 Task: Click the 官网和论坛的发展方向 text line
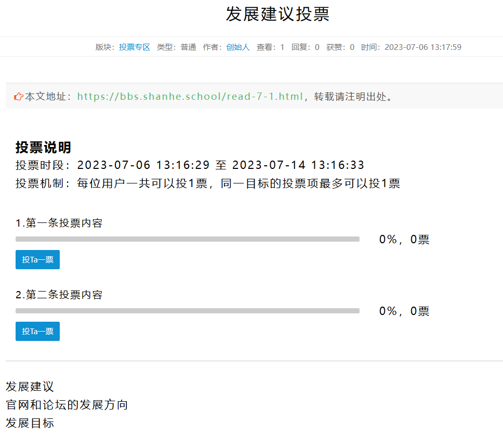coord(67,405)
